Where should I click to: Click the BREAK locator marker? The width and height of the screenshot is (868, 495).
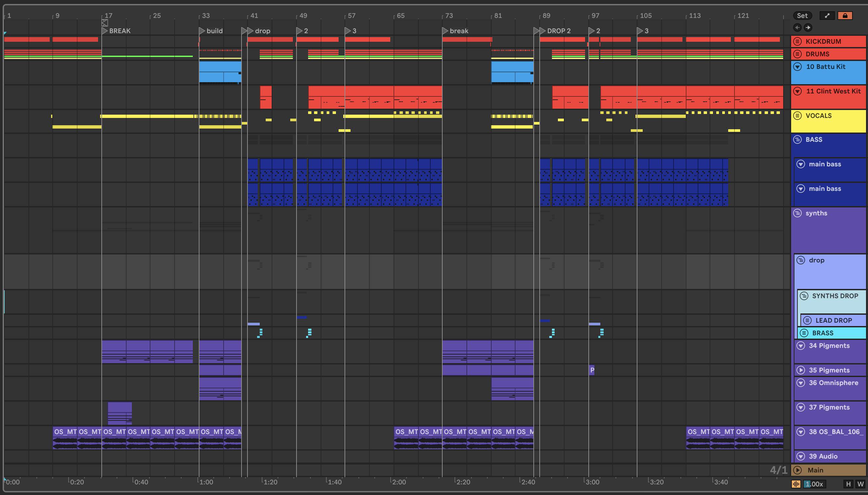point(105,31)
